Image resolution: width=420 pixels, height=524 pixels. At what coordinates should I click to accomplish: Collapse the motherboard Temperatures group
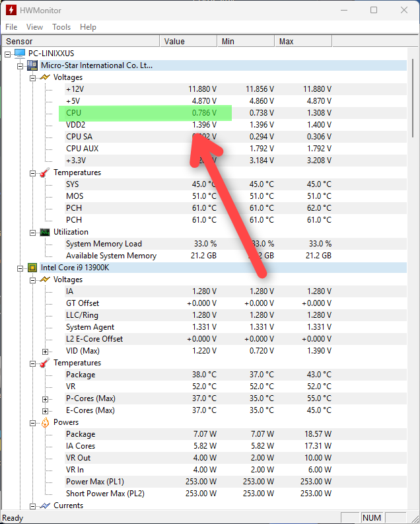click(33, 173)
